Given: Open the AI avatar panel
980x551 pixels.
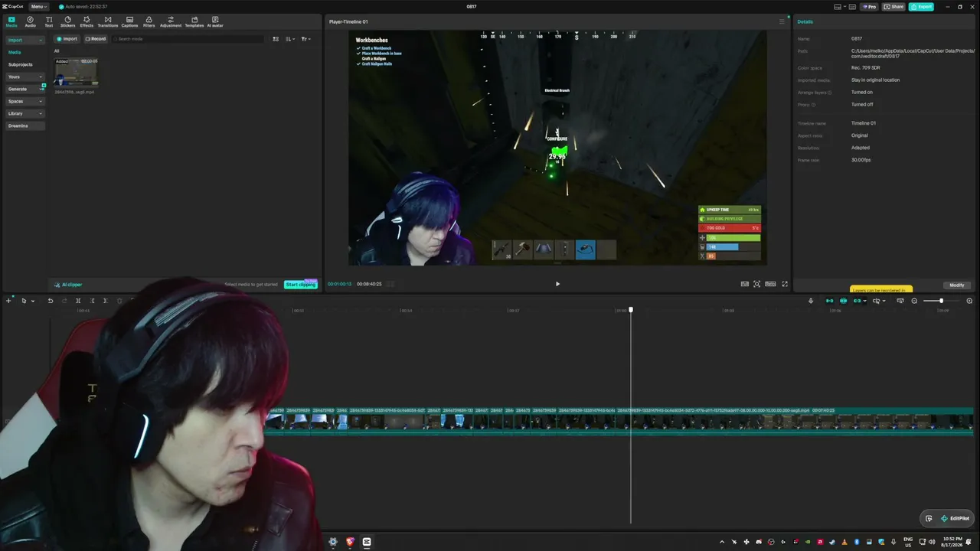Looking at the screenshot, I should tap(215, 21).
